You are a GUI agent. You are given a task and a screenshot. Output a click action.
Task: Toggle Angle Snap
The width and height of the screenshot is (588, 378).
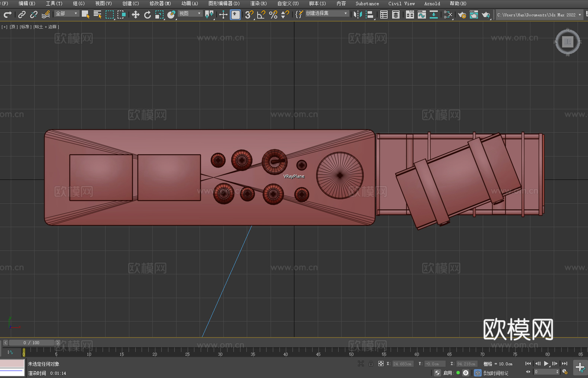pos(261,14)
